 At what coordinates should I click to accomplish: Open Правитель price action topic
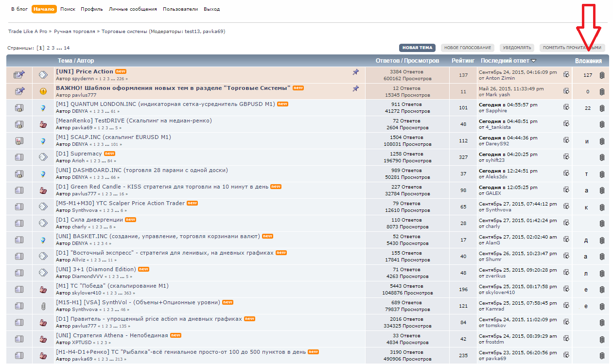149,319
